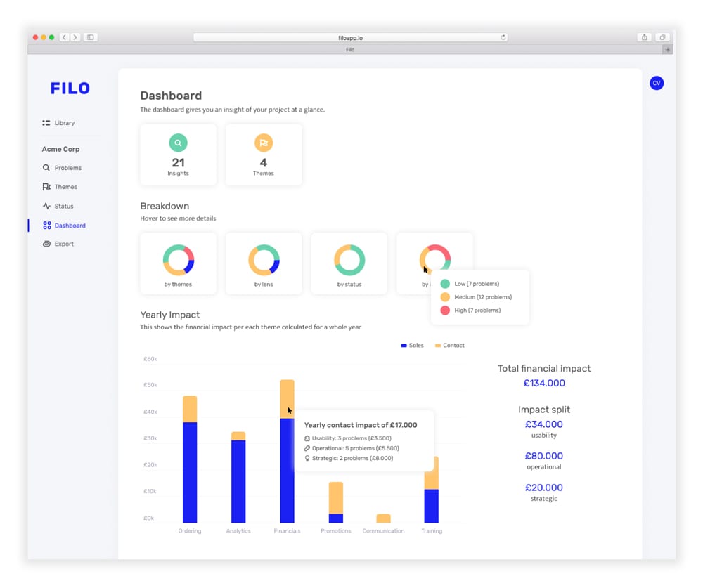
Task: Open the 4 Themes card
Action: tap(264, 155)
